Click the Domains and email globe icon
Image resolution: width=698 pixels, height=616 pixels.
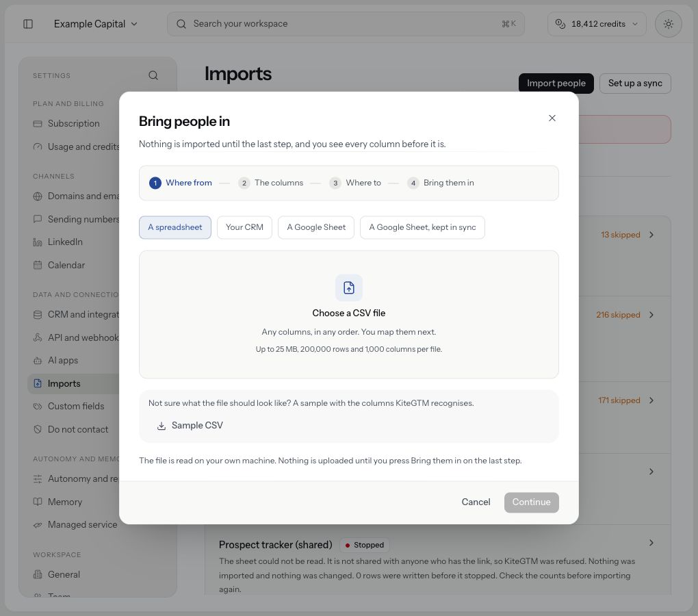(x=38, y=196)
